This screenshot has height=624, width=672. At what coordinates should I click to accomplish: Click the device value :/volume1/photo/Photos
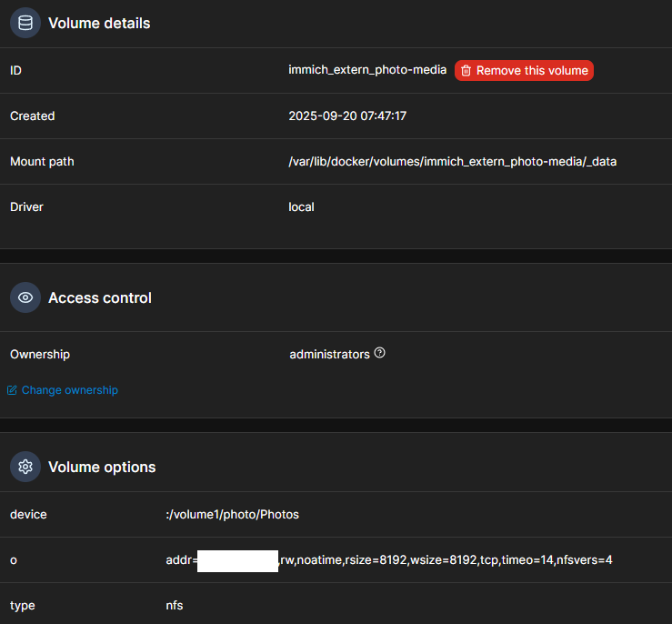(x=233, y=515)
